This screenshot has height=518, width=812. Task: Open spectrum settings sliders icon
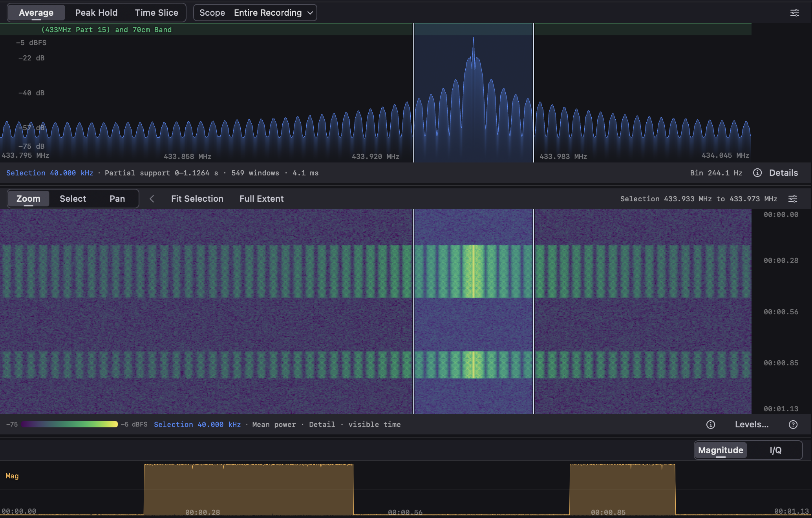794,13
